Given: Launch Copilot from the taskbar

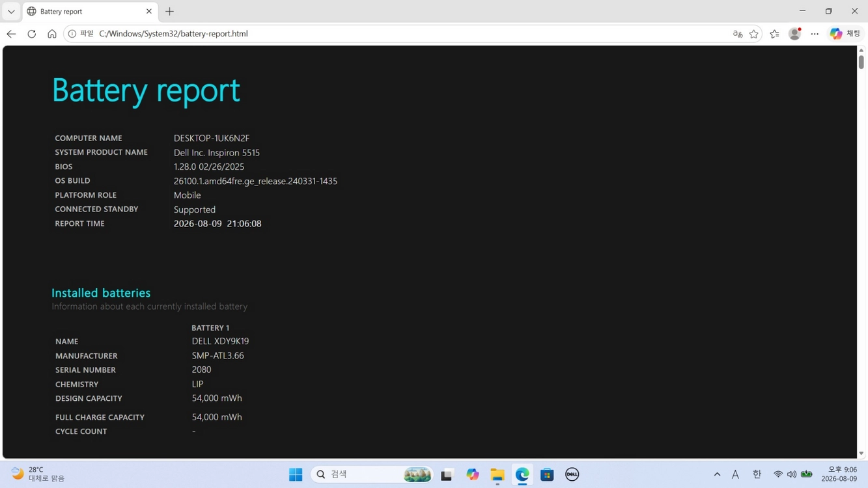Looking at the screenshot, I should 473,474.
